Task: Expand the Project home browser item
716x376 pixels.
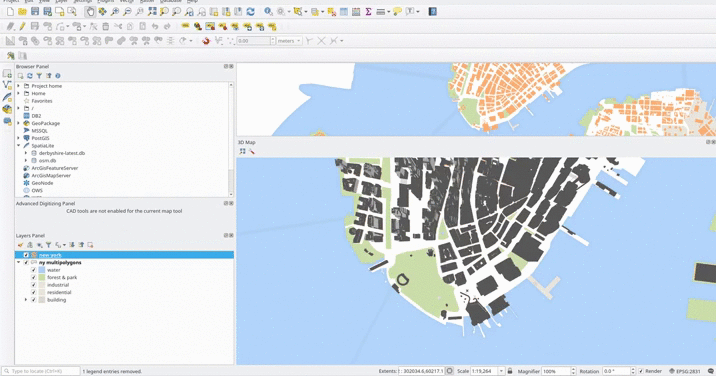Action: pyautogui.click(x=19, y=86)
